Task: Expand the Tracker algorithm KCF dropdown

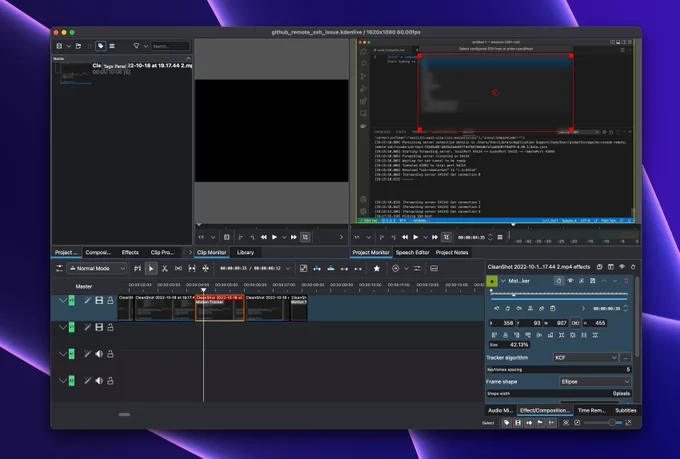Action: coord(585,357)
